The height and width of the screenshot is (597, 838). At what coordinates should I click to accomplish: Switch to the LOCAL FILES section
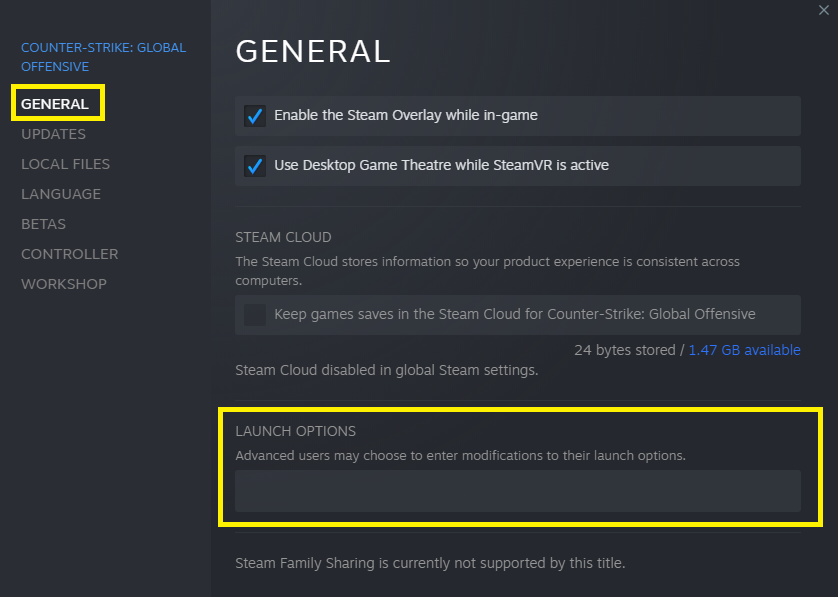[65, 163]
